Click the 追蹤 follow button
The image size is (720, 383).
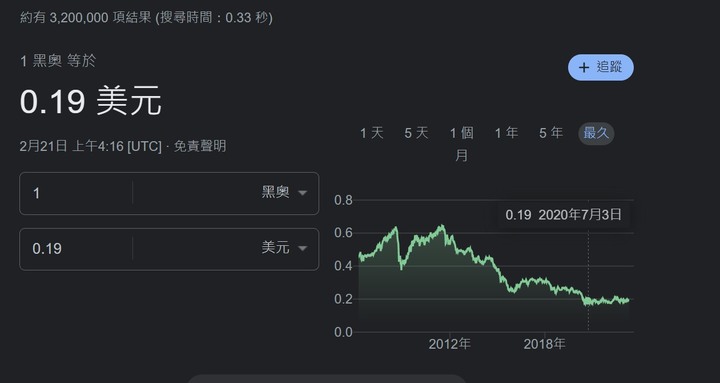pyautogui.click(x=601, y=68)
